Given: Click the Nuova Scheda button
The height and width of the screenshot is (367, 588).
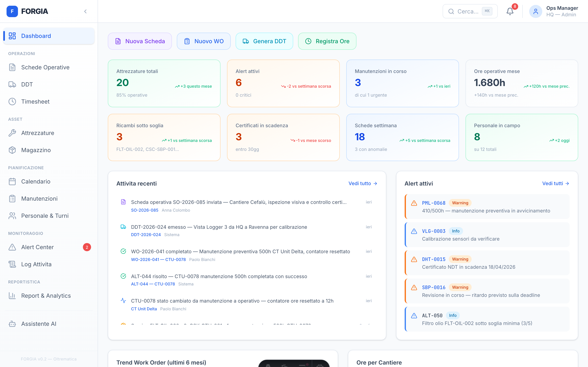Looking at the screenshot, I should tap(140, 41).
